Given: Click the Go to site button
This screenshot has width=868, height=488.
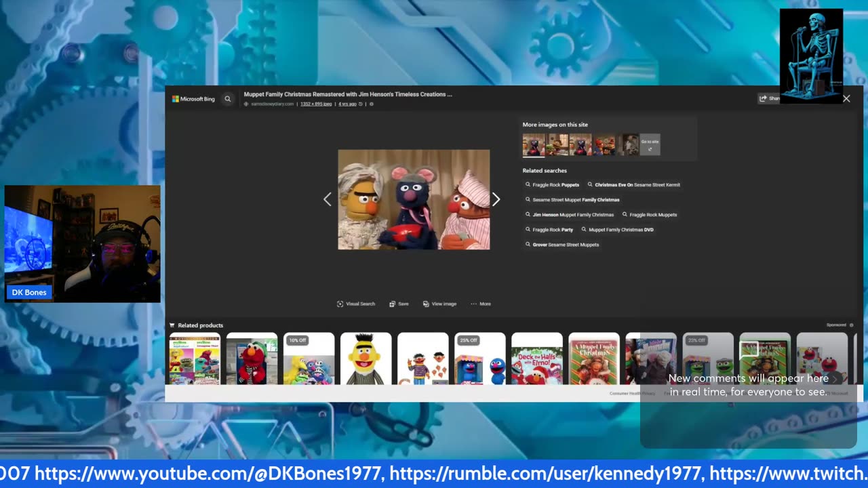Looking at the screenshot, I should [650, 144].
